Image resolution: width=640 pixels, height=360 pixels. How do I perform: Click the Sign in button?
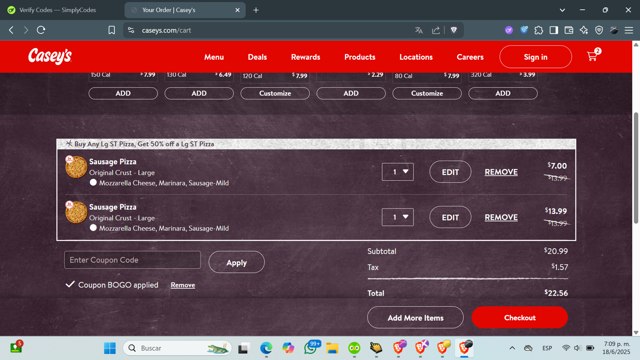click(x=536, y=57)
